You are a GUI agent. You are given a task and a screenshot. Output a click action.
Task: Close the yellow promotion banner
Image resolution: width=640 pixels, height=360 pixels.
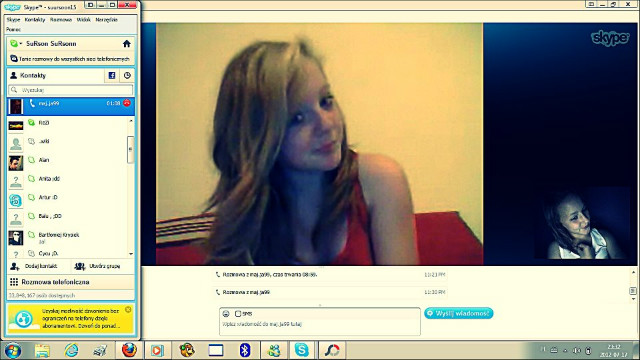pos(128,310)
